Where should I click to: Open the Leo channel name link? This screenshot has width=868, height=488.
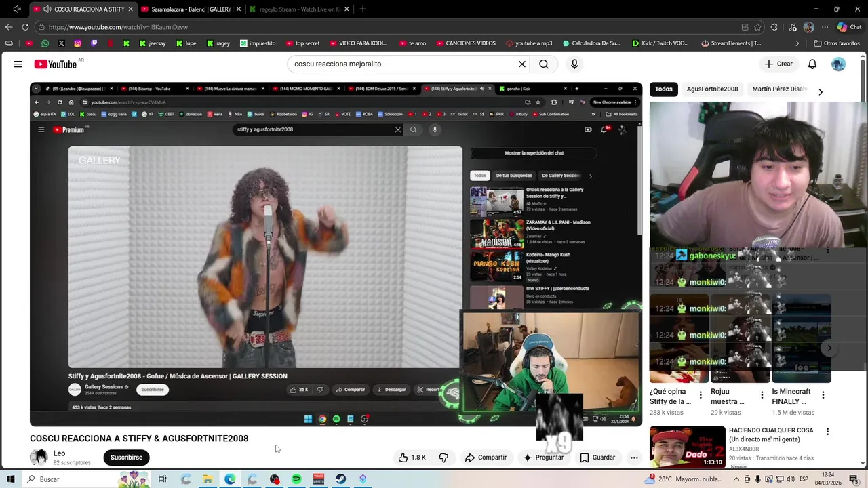click(59, 453)
